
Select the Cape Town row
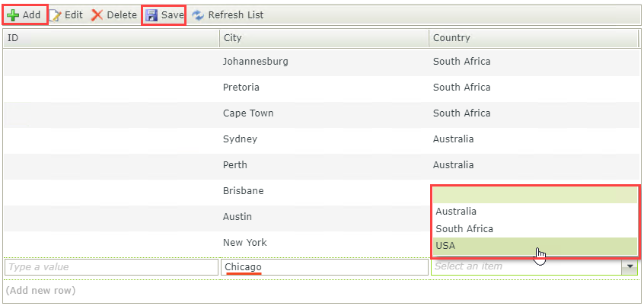(x=248, y=113)
